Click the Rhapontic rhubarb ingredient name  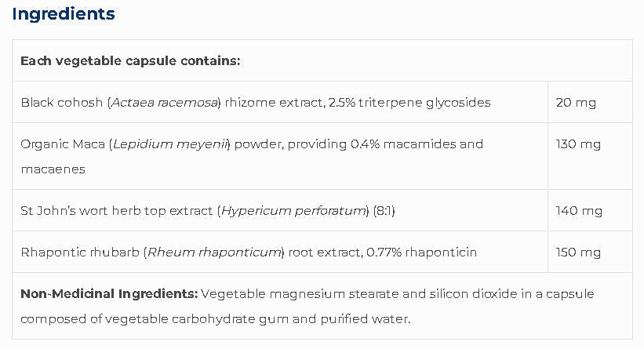[x=80, y=252]
